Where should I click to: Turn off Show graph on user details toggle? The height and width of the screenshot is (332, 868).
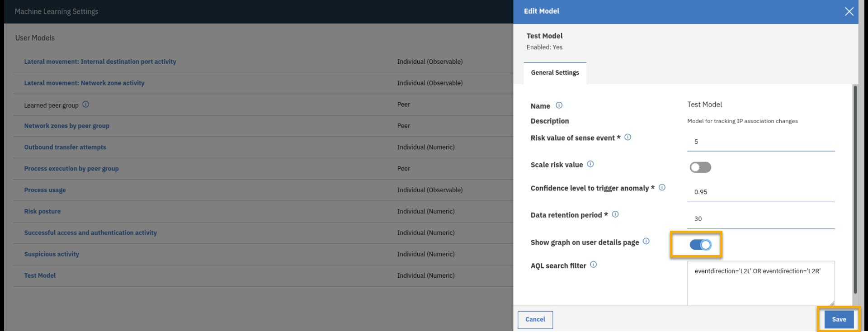click(x=700, y=245)
